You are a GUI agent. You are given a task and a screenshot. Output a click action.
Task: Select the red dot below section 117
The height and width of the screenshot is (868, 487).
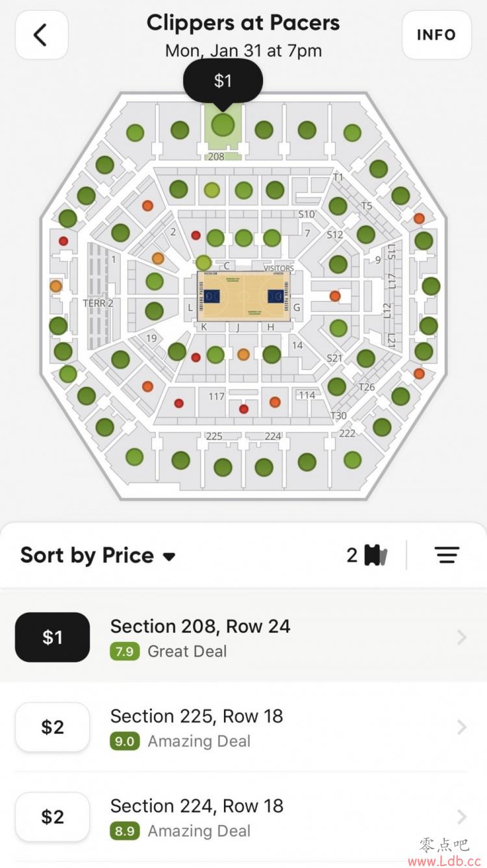pos(244,409)
